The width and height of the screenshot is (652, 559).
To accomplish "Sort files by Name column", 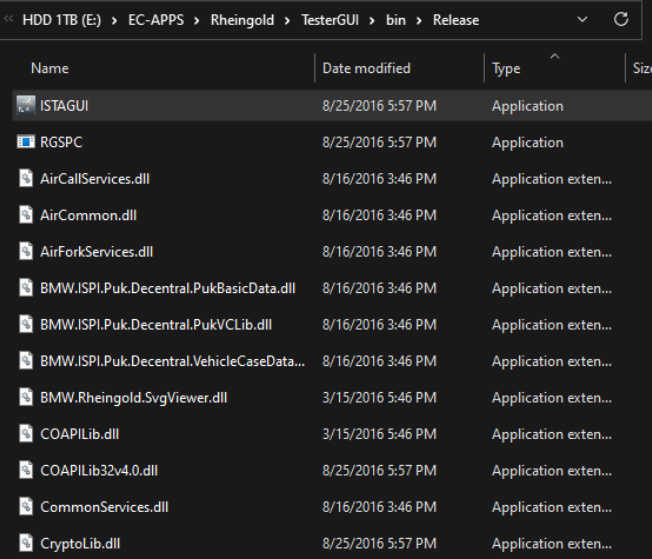I will pyautogui.click(x=50, y=68).
